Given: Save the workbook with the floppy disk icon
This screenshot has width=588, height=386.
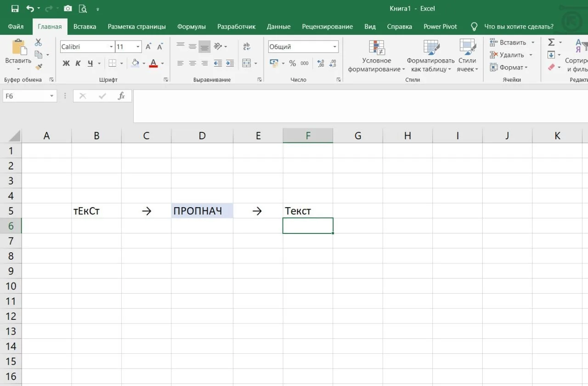Looking at the screenshot, I should (x=15, y=8).
